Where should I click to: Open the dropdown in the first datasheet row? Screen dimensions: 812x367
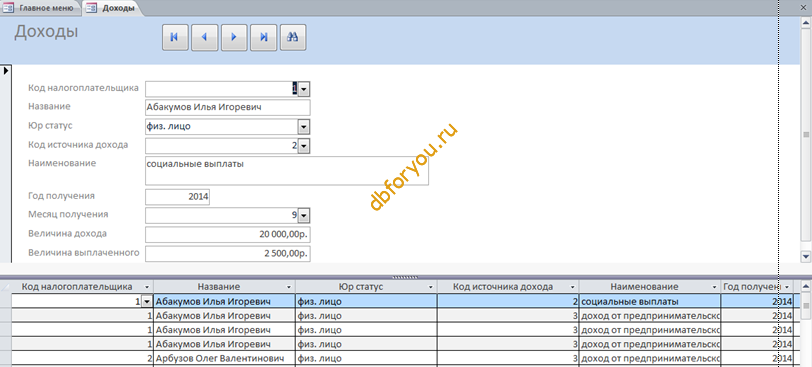click(147, 301)
